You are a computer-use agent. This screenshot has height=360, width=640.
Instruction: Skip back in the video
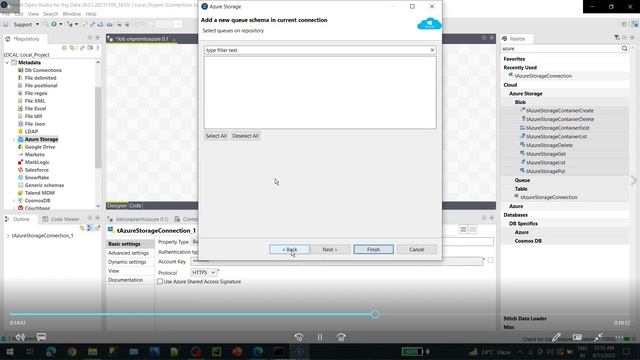(299, 337)
